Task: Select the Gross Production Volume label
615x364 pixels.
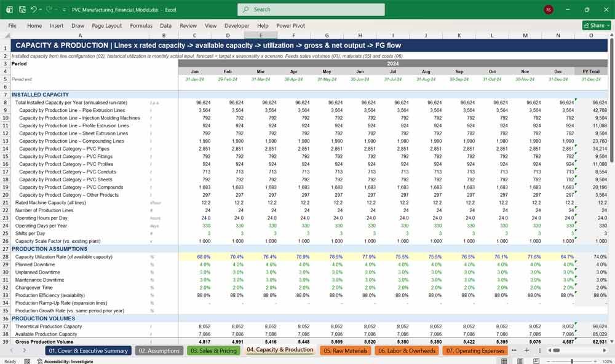Action: tap(44, 342)
